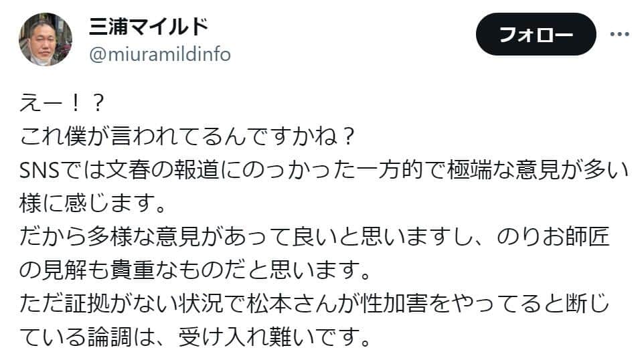
Task: Click the 三浦マイルド profile avatar photo
Action: click(46, 39)
